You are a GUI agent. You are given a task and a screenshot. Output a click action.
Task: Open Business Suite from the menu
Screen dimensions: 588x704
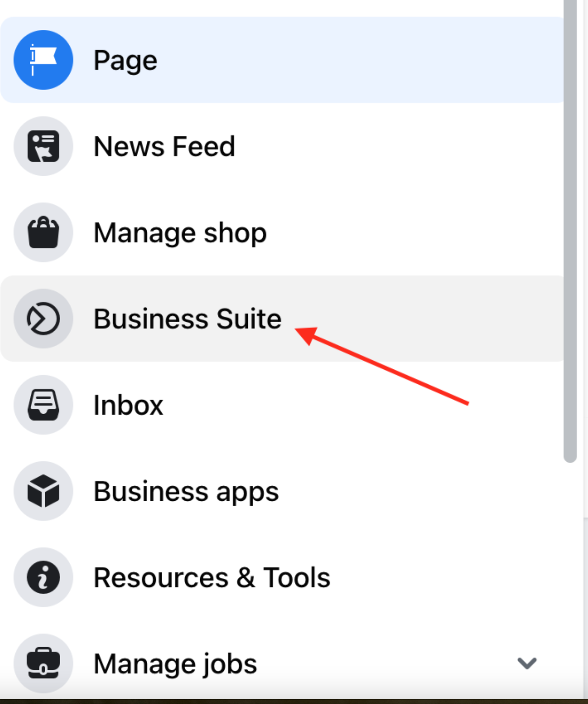188,318
